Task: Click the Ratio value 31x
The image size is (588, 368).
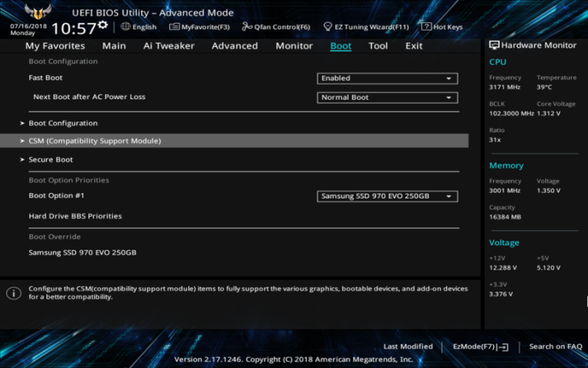Action: pyautogui.click(x=495, y=140)
